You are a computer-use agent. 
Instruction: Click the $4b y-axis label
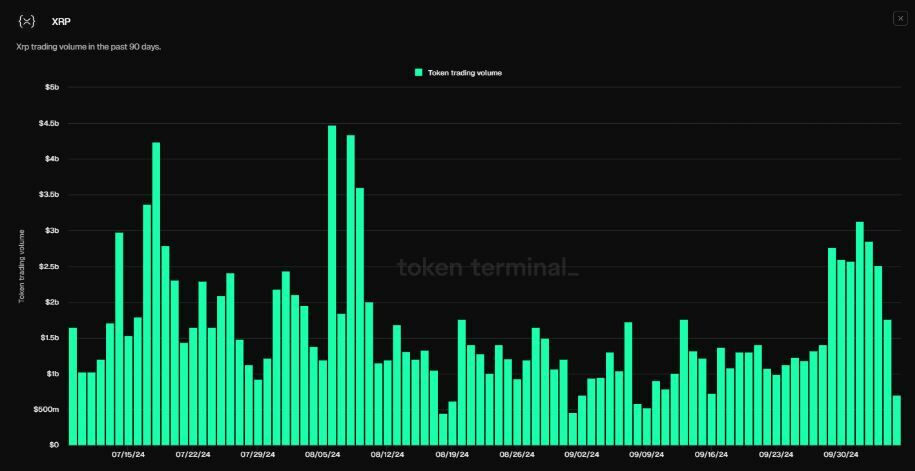click(52, 159)
